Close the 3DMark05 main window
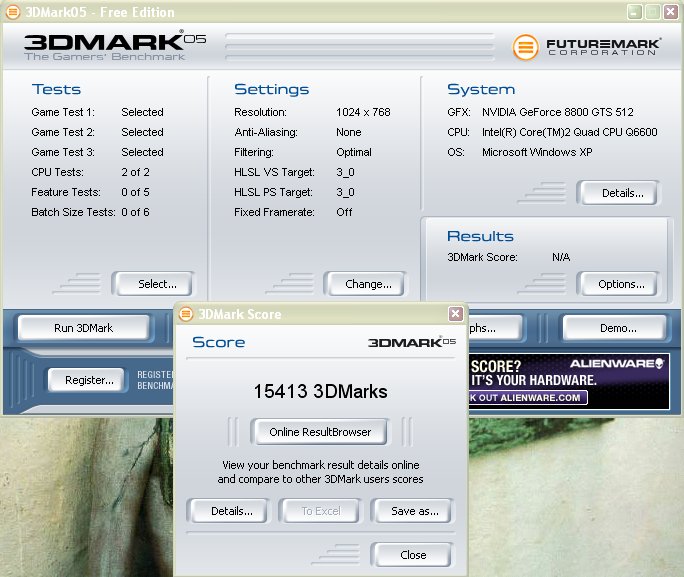The width and height of the screenshot is (684, 577). pos(670,12)
